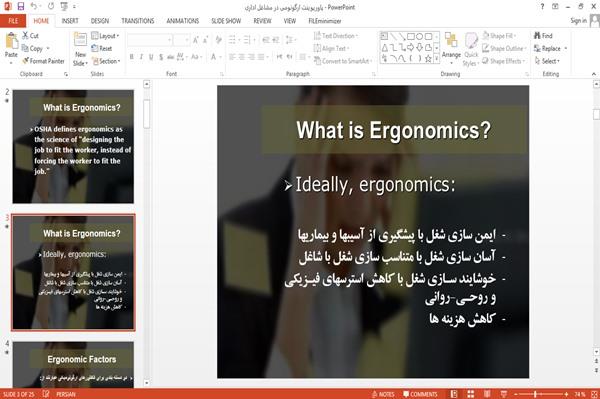Click spell check icon in status bar
600x399 pixels.
pyautogui.click(x=46, y=394)
